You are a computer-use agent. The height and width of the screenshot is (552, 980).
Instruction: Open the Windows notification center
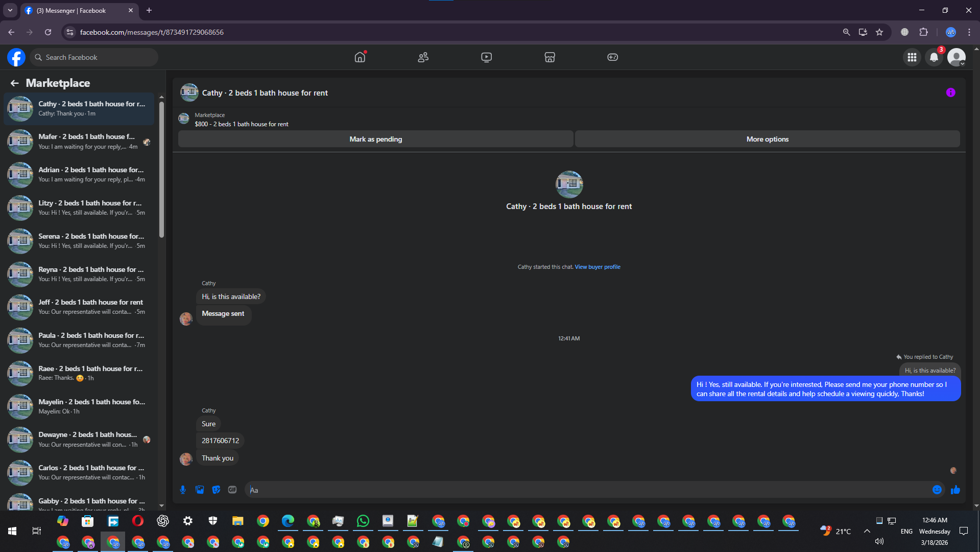pyautogui.click(x=964, y=531)
